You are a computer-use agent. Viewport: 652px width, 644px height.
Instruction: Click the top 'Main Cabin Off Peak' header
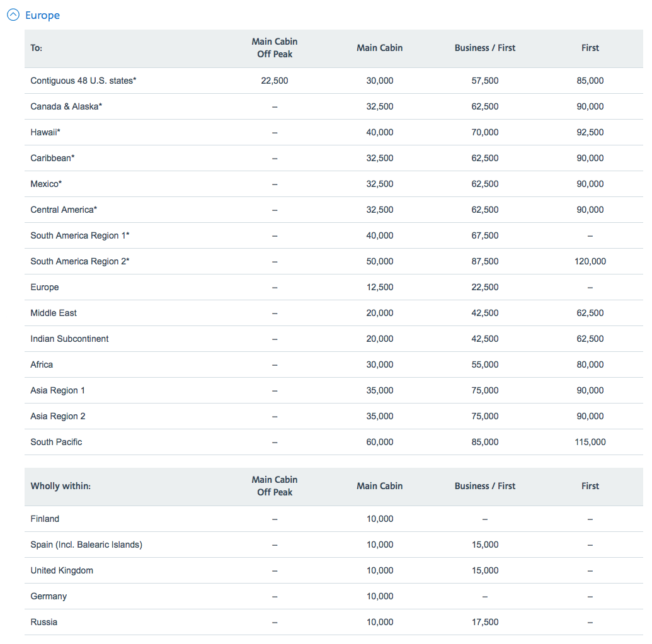pyautogui.click(x=275, y=48)
